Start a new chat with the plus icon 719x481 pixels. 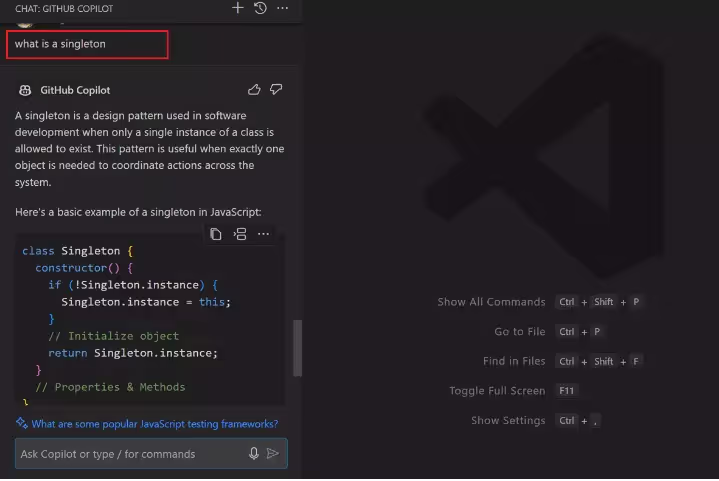click(238, 8)
